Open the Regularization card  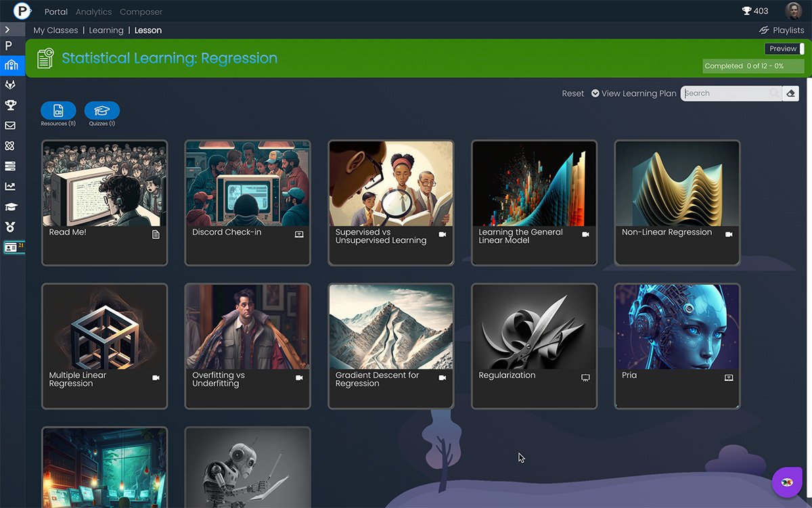coord(535,346)
